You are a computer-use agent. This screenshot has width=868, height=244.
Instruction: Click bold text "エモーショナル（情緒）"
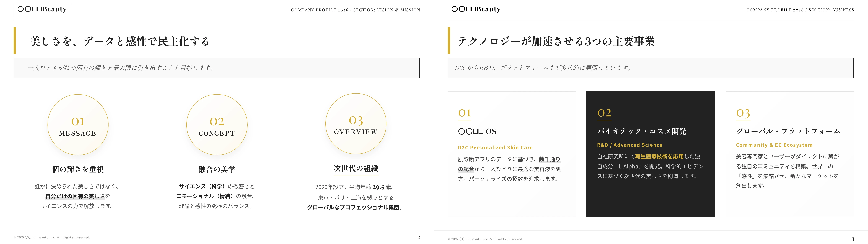[x=205, y=196]
